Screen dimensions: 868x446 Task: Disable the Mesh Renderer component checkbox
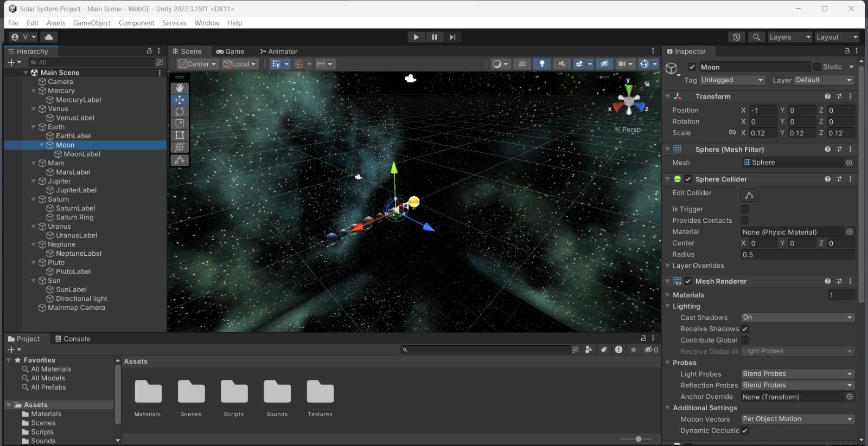[688, 281]
